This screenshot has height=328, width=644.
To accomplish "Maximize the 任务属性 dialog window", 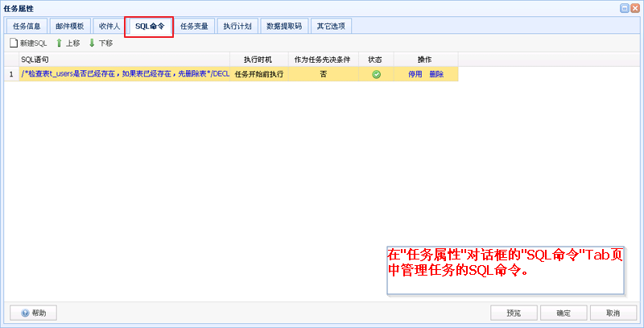I will click(625, 8).
